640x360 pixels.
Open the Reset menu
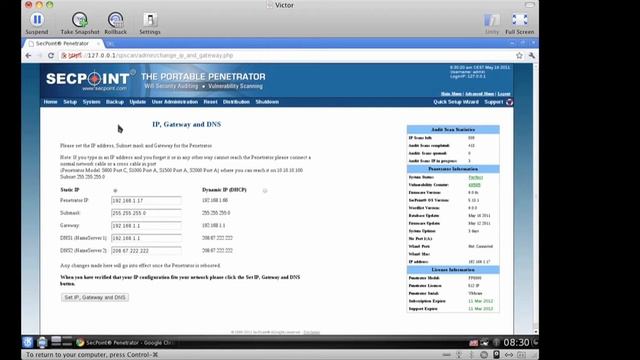click(x=211, y=102)
